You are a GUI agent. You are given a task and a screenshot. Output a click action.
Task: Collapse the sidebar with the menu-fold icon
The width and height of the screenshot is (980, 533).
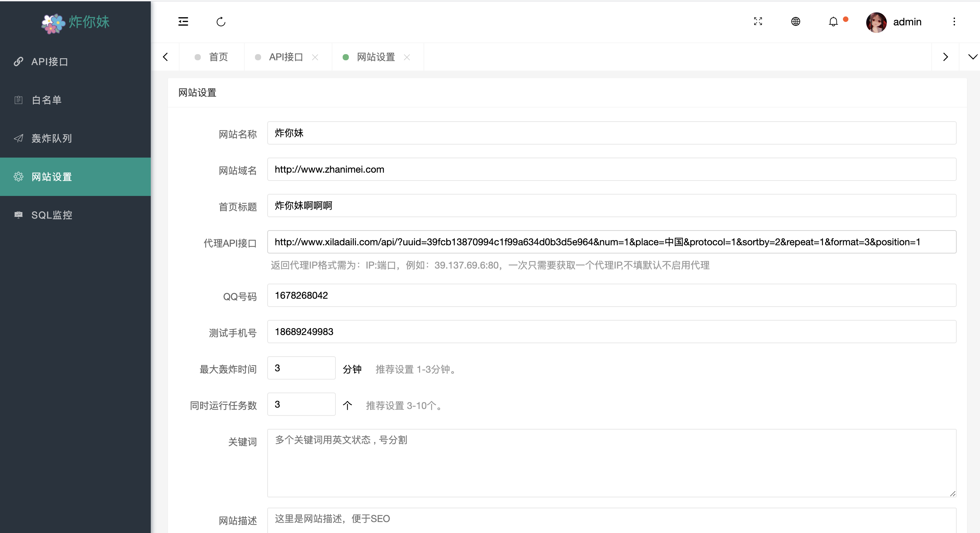click(183, 22)
